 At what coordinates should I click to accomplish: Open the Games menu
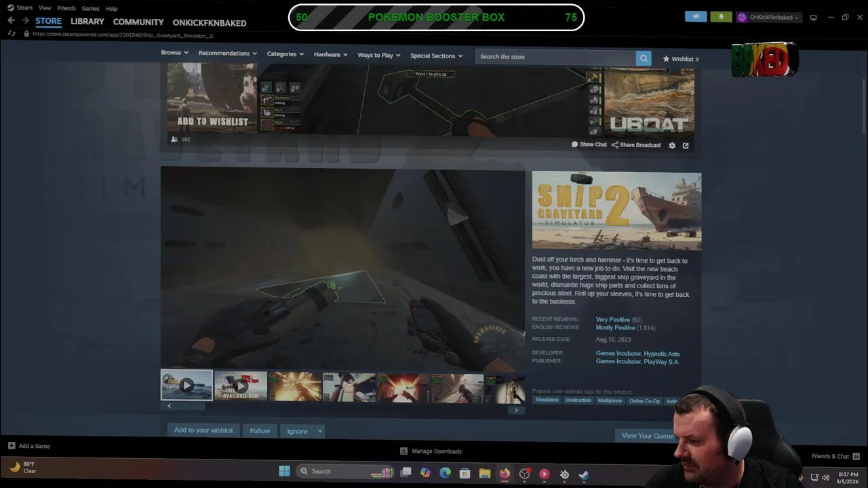pyautogui.click(x=90, y=8)
